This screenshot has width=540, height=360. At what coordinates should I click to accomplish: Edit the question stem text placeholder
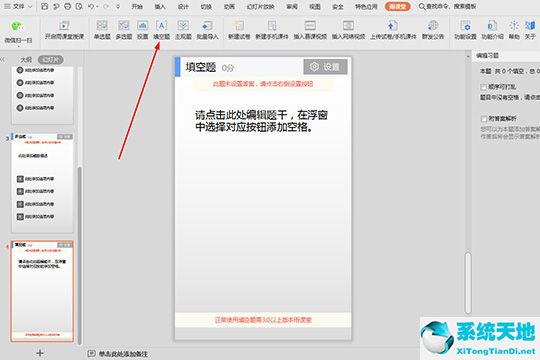pos(261,121)
